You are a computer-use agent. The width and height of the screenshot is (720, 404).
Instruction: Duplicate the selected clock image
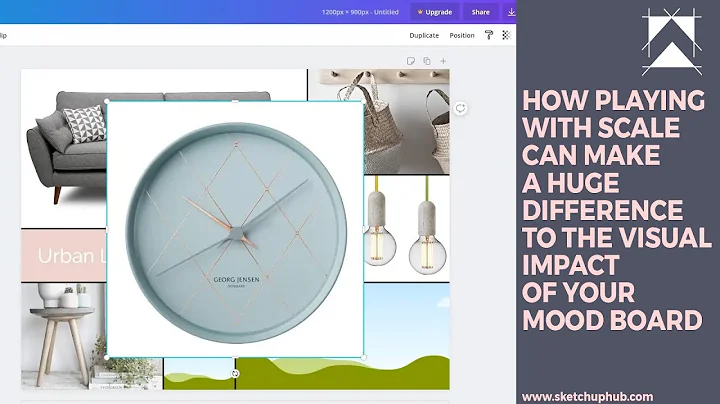point(424,35)
